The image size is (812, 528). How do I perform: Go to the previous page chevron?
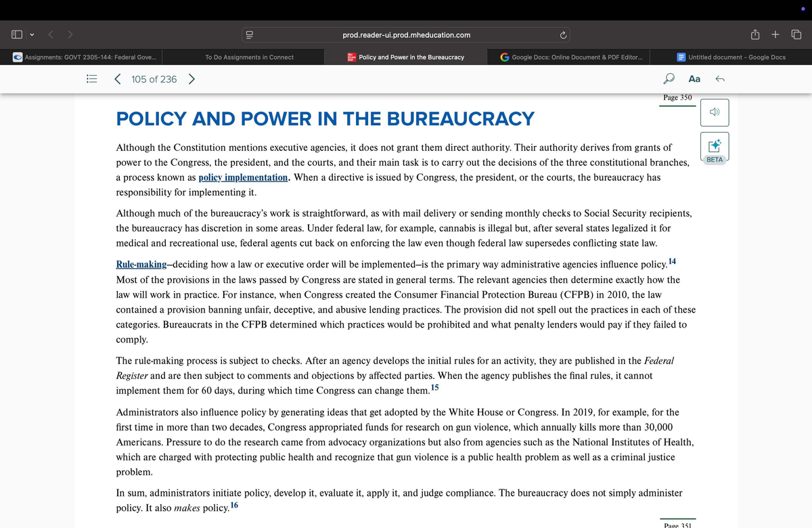point(118,79)
